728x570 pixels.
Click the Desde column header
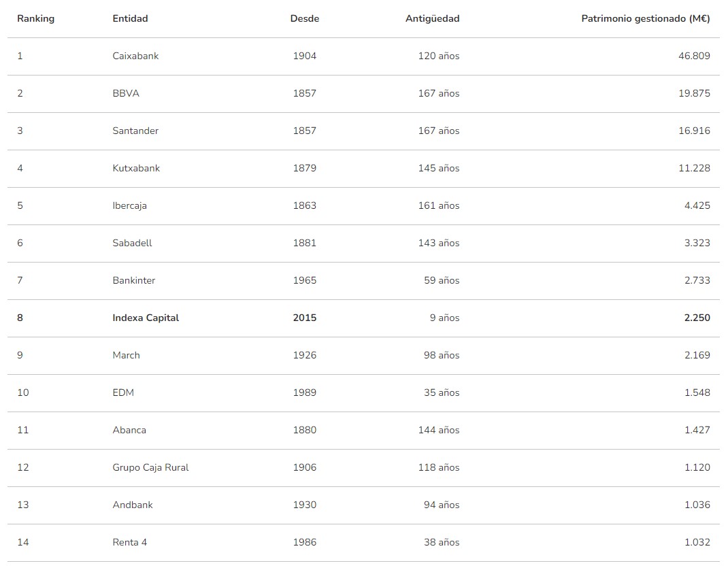pos(304,18)
